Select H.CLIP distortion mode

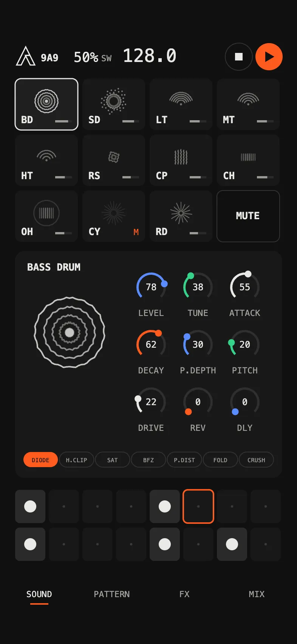pyautogui.click(x=76, y=460)
